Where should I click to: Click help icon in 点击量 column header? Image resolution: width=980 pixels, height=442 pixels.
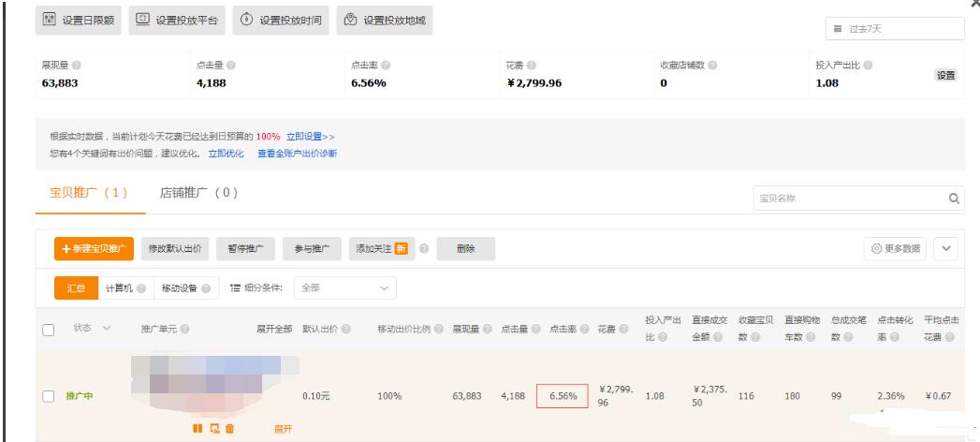[536, 329]
